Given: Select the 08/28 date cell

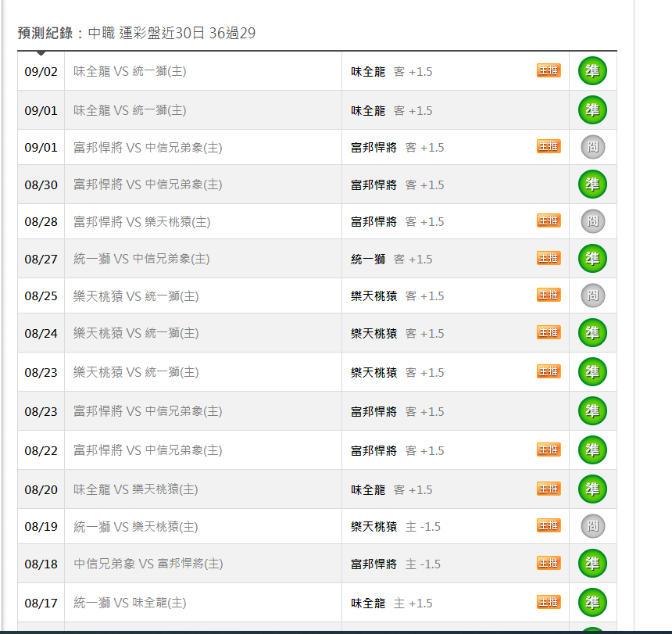Looking at the screenshot, I should click(41, 221).
